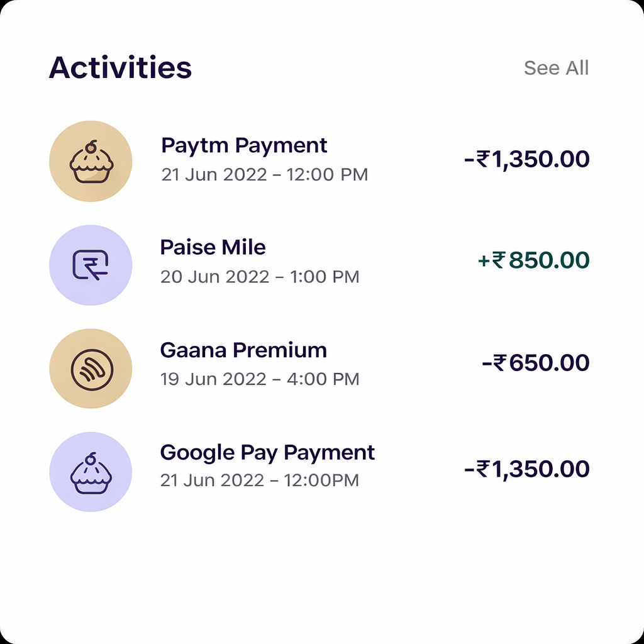Click the Paytm Payment timestamp text
Image resolution: width=644 pixels, height=644 pixels.
point(264,174)
